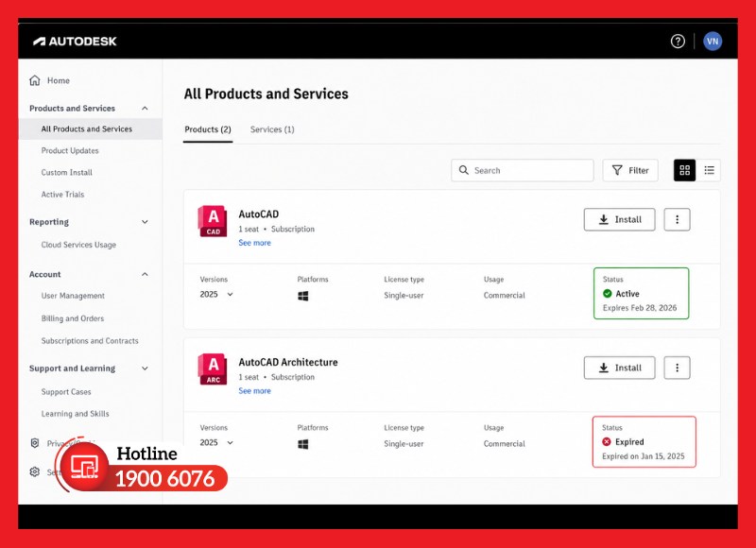Click the AutoCAD product icon
The image size is (756, 548).
pyautogui.click(x=213, y=221)
